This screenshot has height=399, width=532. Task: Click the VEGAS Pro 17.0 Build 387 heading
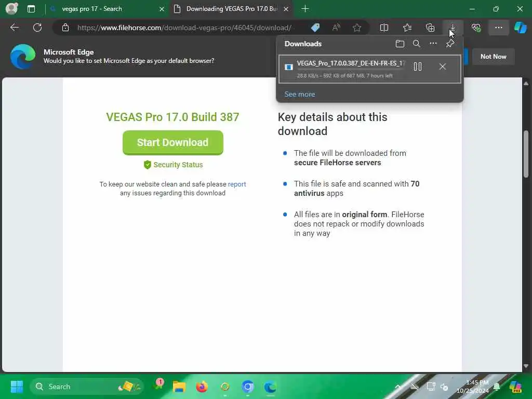coord(172,117)
